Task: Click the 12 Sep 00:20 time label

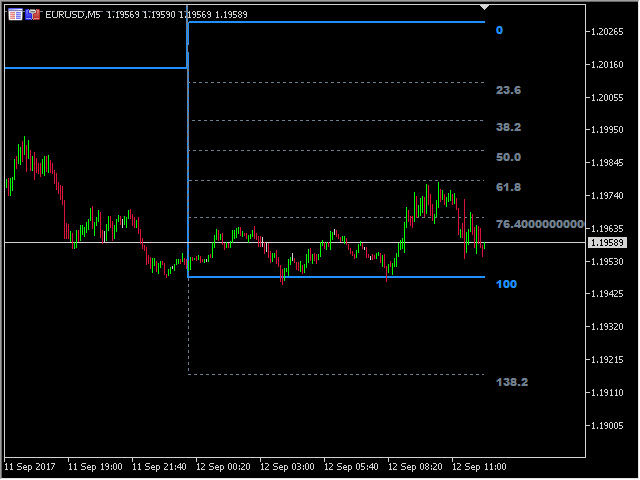Action: point(223,467)
